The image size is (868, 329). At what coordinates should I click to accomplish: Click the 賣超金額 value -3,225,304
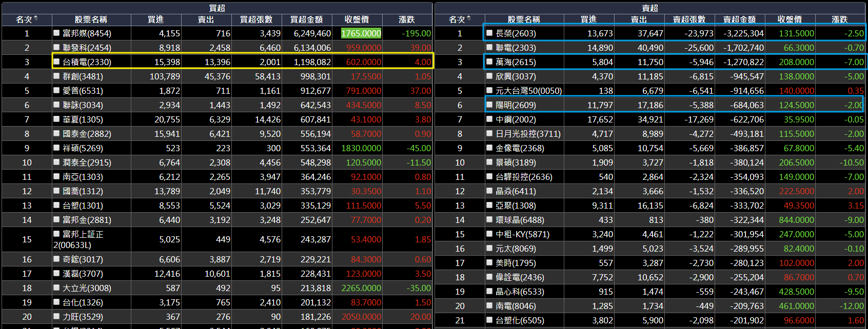click(x=743, y=33)
